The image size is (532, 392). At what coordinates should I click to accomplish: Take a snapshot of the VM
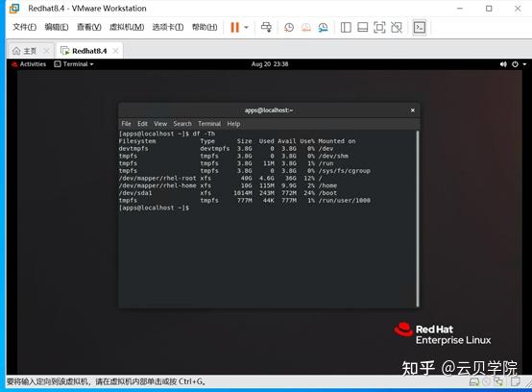[x=289, y=28]
